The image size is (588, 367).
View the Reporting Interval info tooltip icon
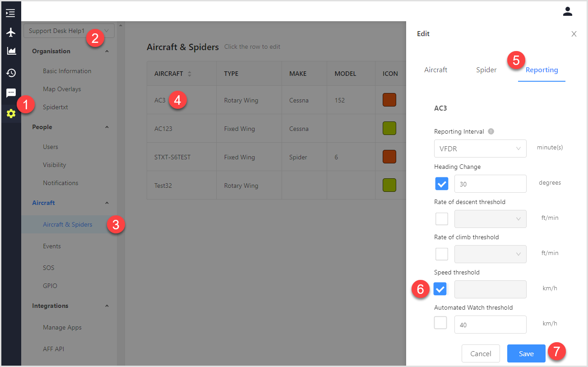pos(491,131)
